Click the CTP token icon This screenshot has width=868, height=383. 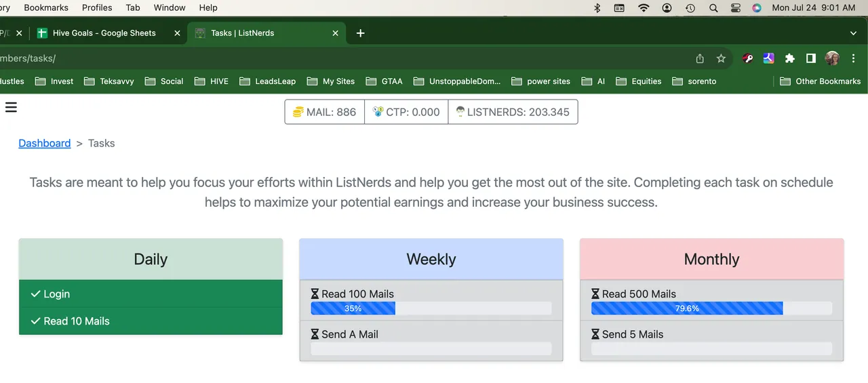[378, 112]
